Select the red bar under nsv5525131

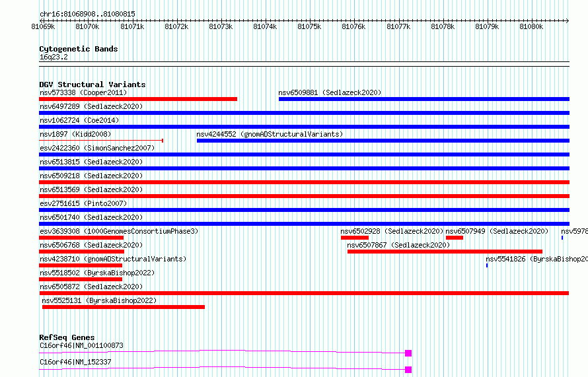click(124, 307)
